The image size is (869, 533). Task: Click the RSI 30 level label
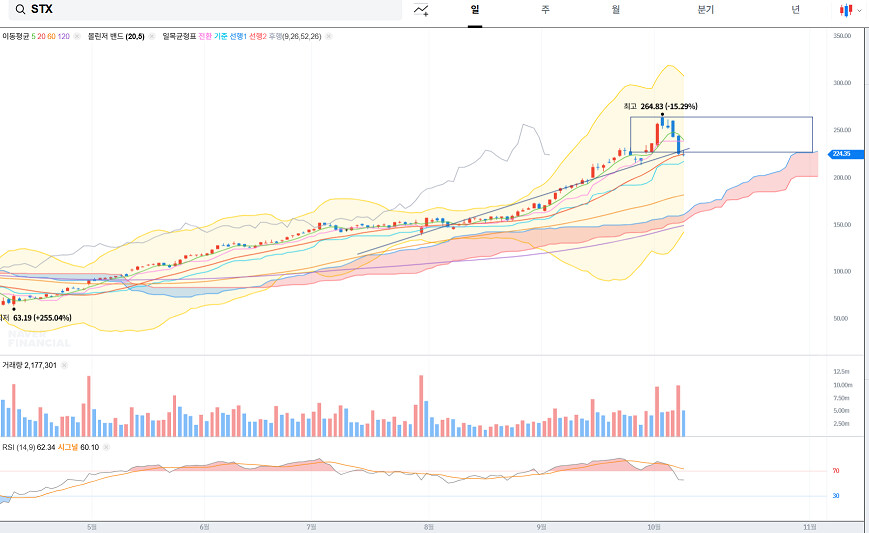tap(836, 496)
